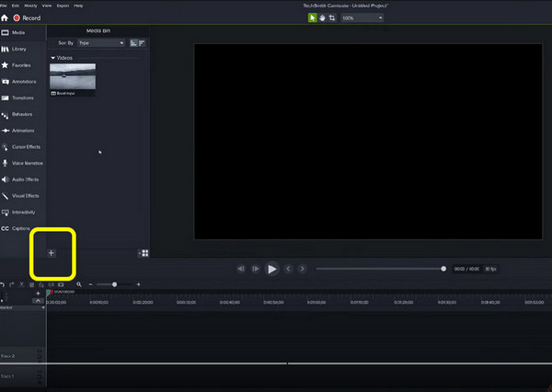The height and width of the screenshot is (392, 552).
Task: Jump to previous media with left chevron
Action: coord(288,269)
